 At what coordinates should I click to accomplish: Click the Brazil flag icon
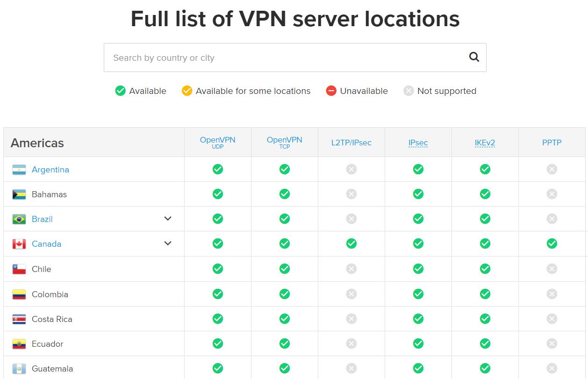tap(19, 219)
